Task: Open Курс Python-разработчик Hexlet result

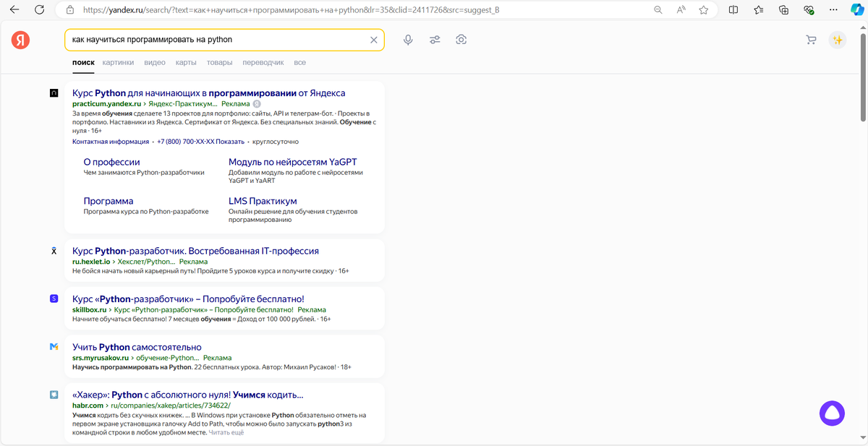Action: tap(195, 251)
